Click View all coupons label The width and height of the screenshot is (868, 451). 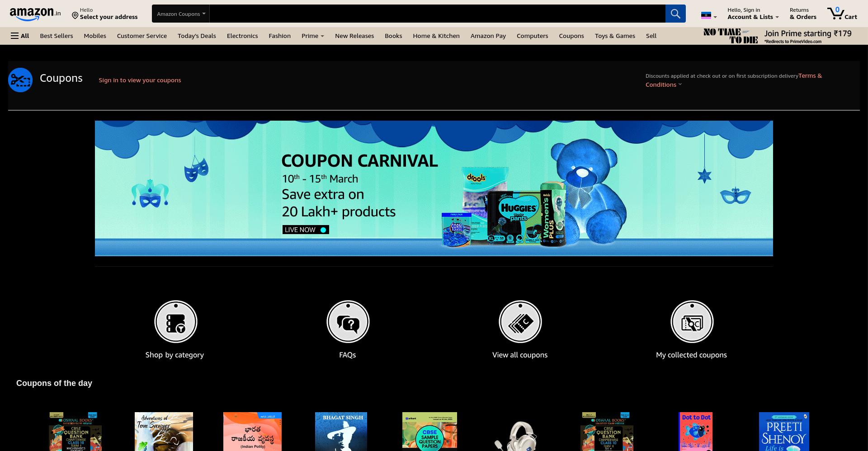pos(520,355)
